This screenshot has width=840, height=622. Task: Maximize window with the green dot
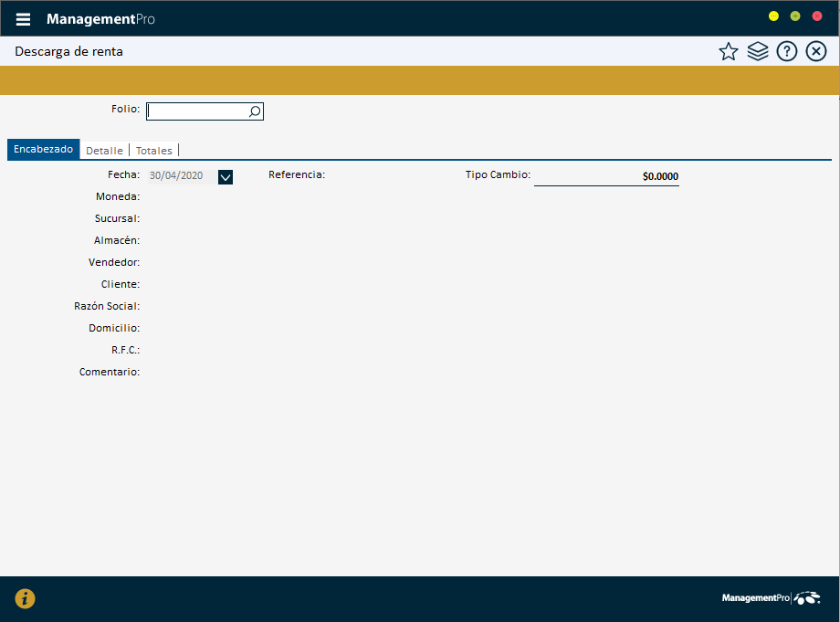pyautogui.click(x=795, y=16)
